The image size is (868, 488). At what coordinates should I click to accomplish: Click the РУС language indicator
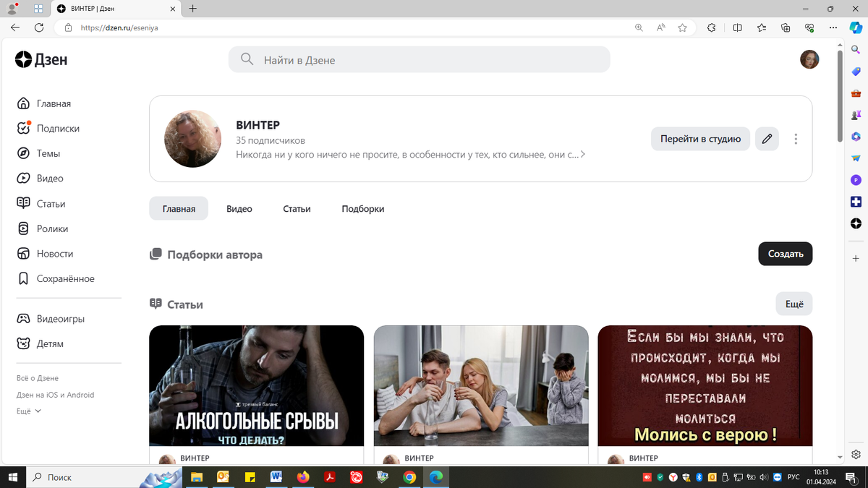[793, 477]
